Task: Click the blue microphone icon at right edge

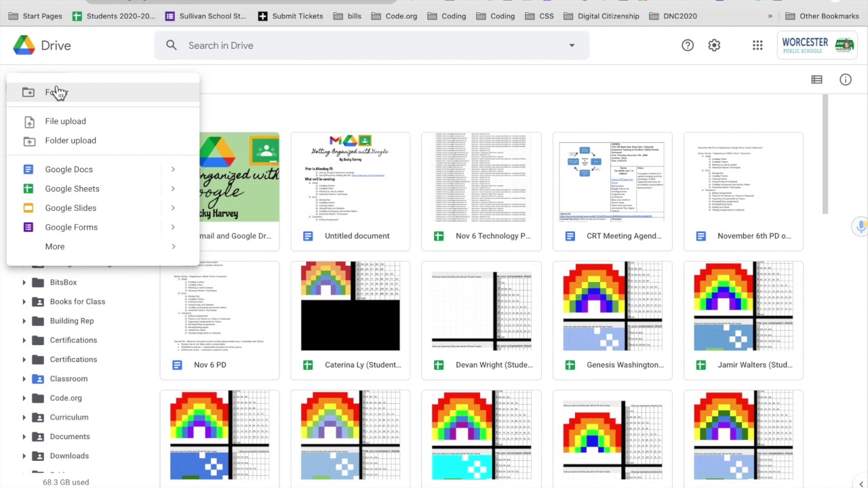Action: [861, 226]
